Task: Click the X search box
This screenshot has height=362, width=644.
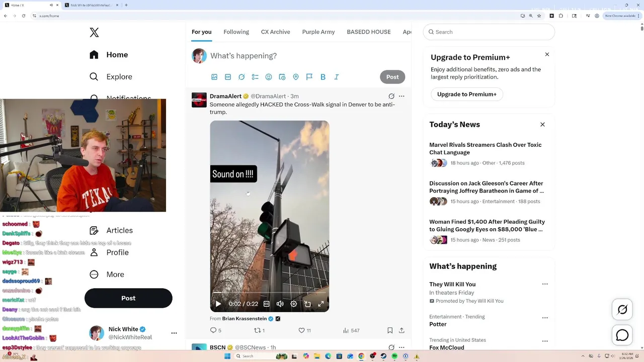Action: (x=489, y=32)
